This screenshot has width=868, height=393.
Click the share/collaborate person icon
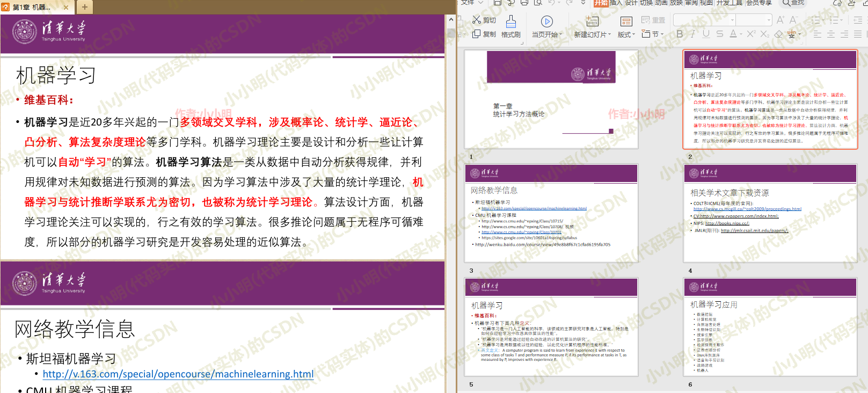[x=851, y=3]
